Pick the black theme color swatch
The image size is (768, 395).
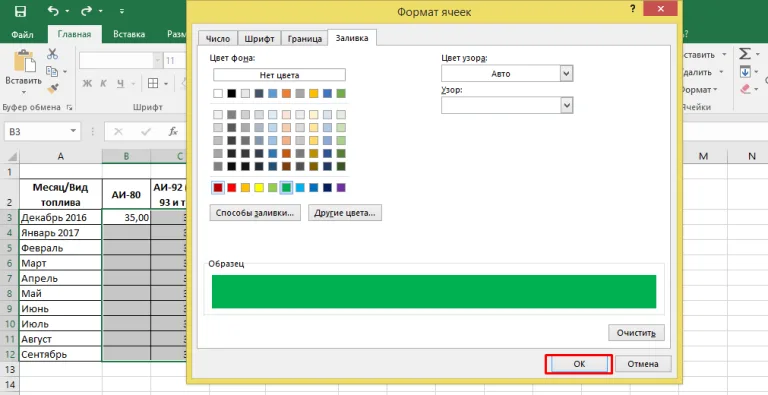(x=232, y=94)
